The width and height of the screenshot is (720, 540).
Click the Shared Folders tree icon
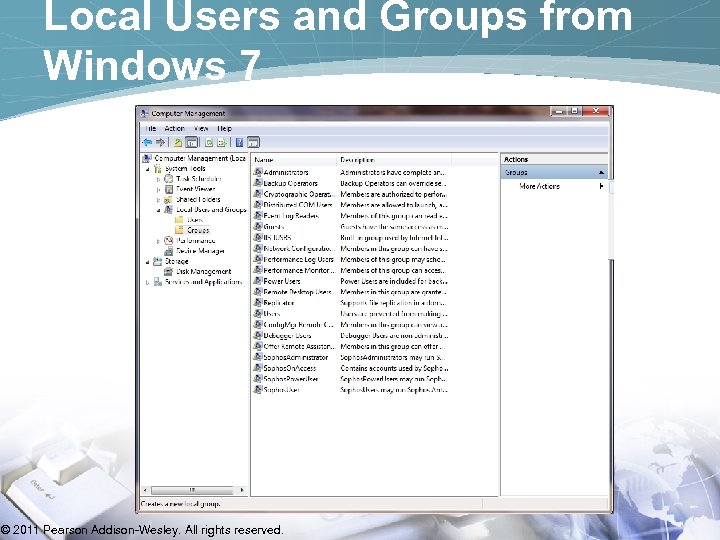click(169, 199)
